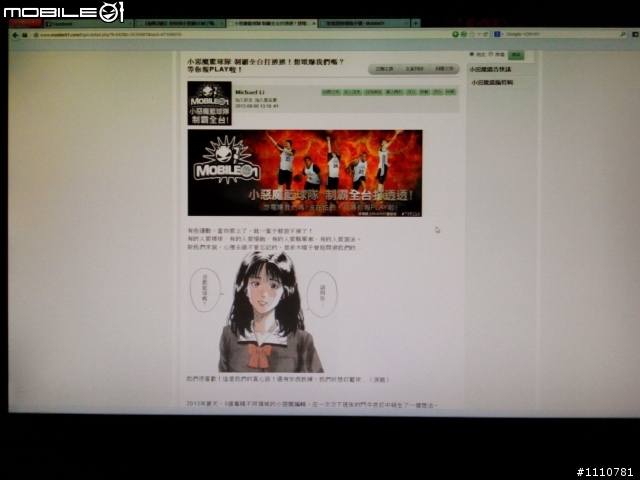The height and width of the screenshot is (480, 640).
Task: Click the bookmark dropdown arrow beside star
Action: [x=479, y=34]
